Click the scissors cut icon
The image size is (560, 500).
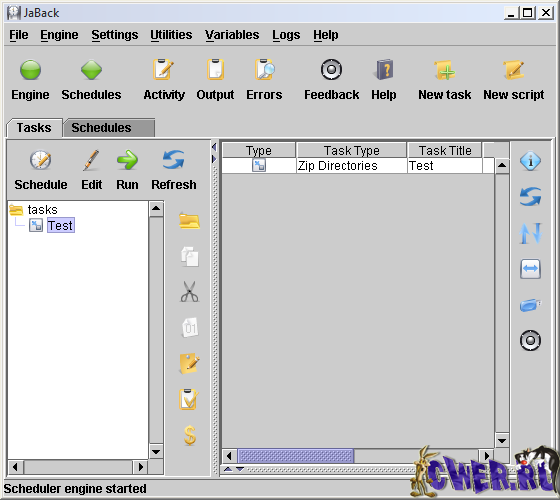(189, 292)
